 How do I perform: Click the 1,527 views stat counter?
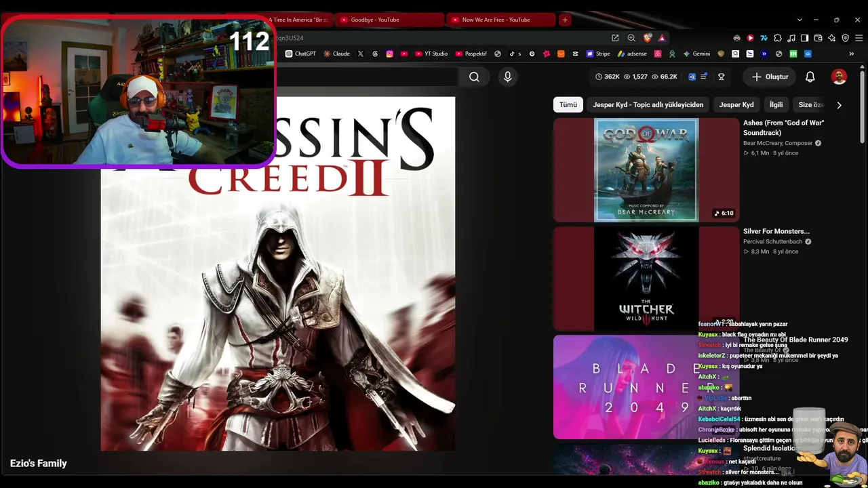[636, 77]
